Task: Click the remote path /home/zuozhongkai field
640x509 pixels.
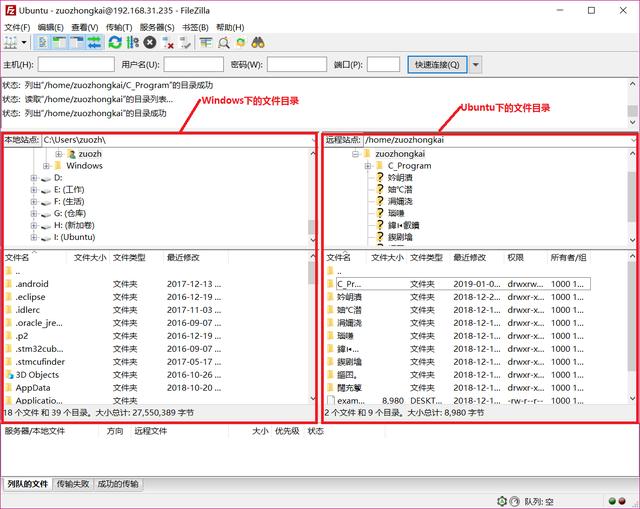Action: 500,140
